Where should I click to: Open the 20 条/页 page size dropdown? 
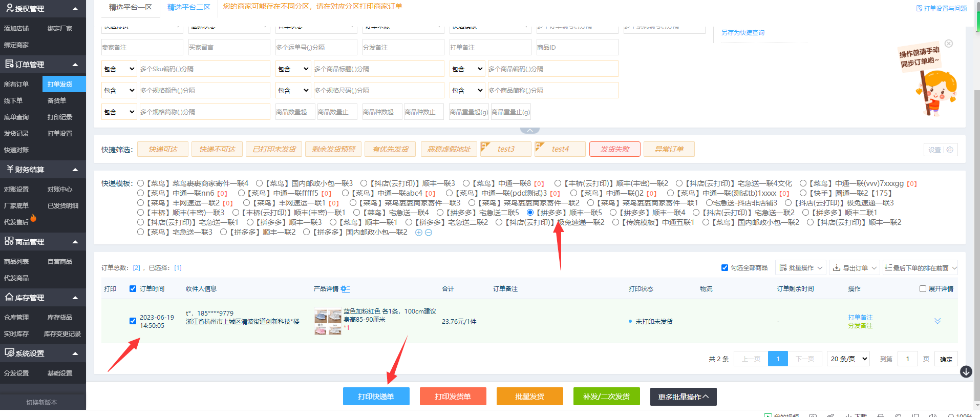pos(848,359)
